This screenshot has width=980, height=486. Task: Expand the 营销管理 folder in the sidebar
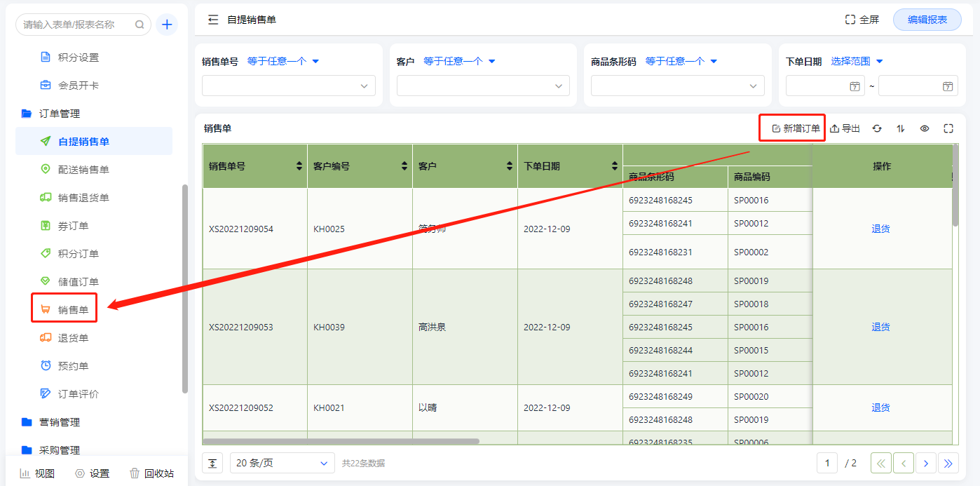click(59, 422)
